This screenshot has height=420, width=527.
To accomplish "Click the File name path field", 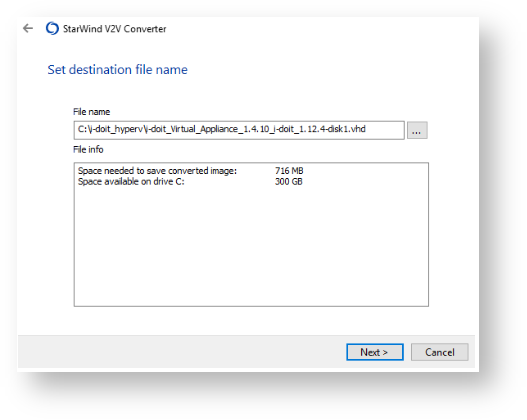I will 239,130.
